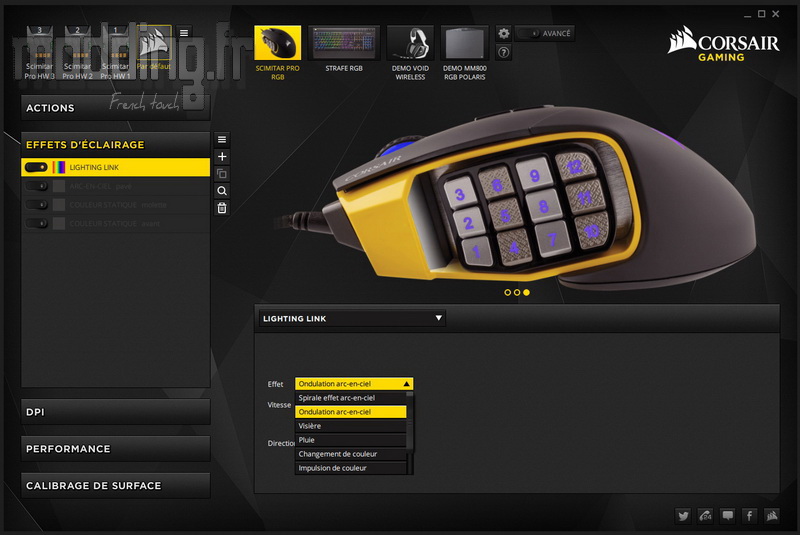
Task: Choose the Pluie effect option
Action: click(x=351, y=440)
